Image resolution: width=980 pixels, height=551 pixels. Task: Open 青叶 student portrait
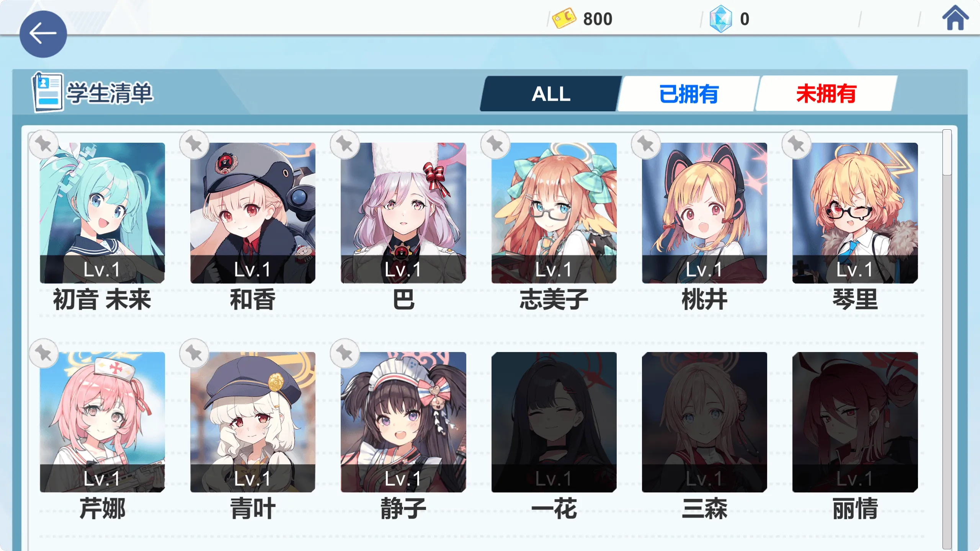tap(253, 422)
